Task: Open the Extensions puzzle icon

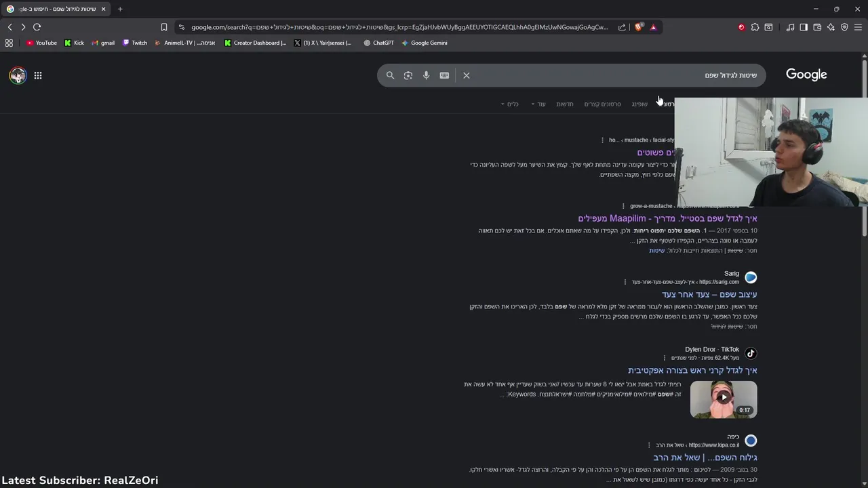Action: tap(755, 27)
